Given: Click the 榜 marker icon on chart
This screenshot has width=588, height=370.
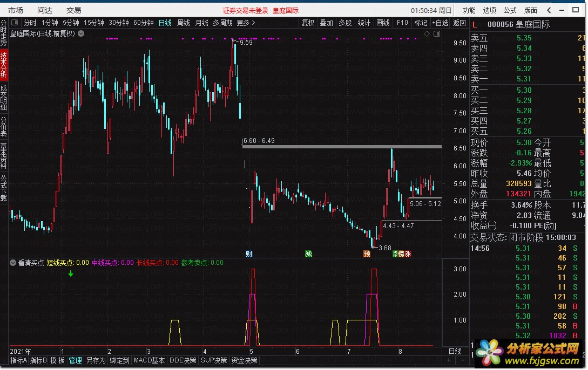Looking at the screenshot, I should click(x=402, y=254).
